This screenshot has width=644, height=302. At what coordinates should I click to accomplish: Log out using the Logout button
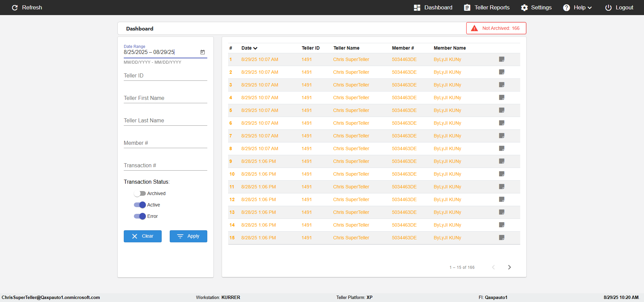pyautogui.click(x=619, y=8)
